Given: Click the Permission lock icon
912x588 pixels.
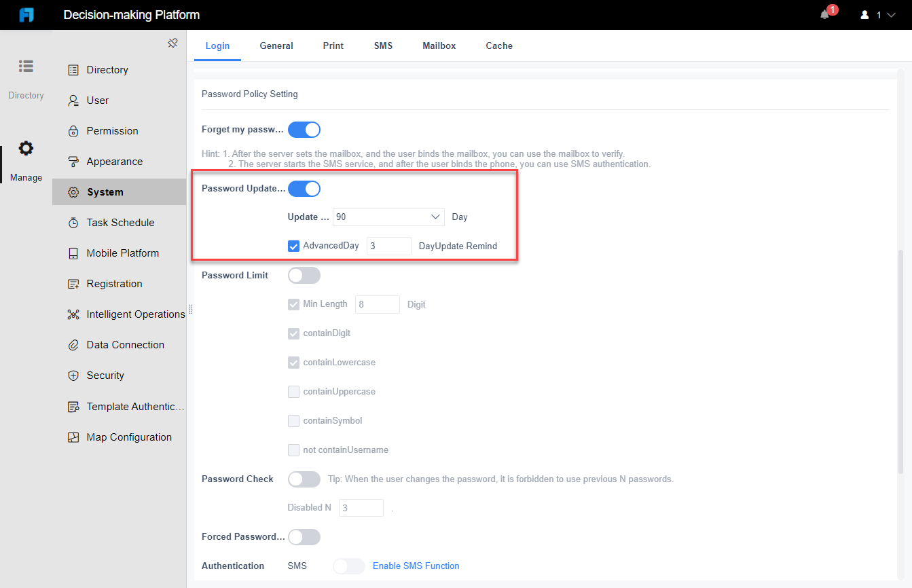Looking at the screenshot, I should [73, 131].
